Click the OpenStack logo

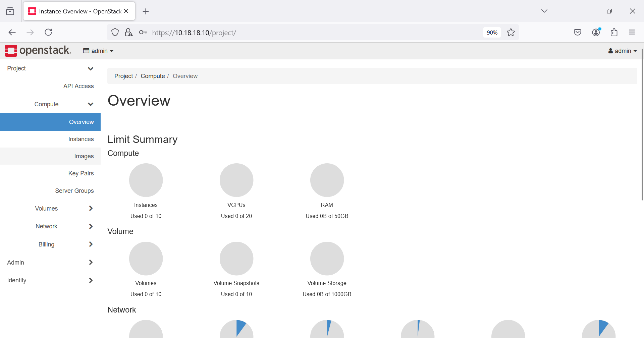(38, 51)
